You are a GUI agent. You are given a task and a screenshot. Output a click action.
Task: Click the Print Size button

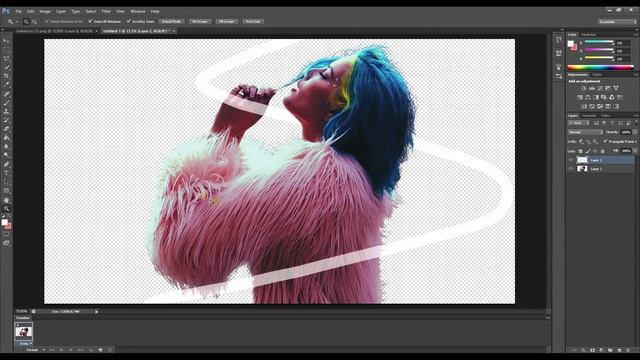coord(253,21)
